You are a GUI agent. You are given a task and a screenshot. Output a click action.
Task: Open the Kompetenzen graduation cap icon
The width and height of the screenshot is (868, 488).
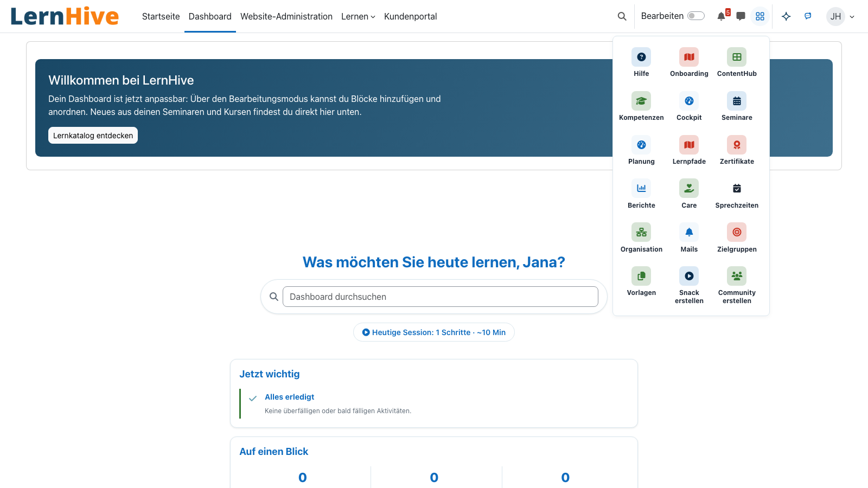(641, 101)
